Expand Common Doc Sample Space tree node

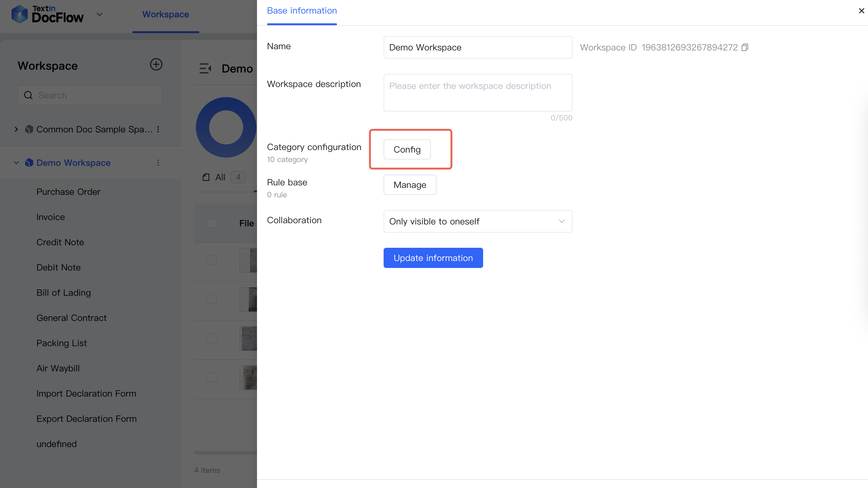point(16,129)
